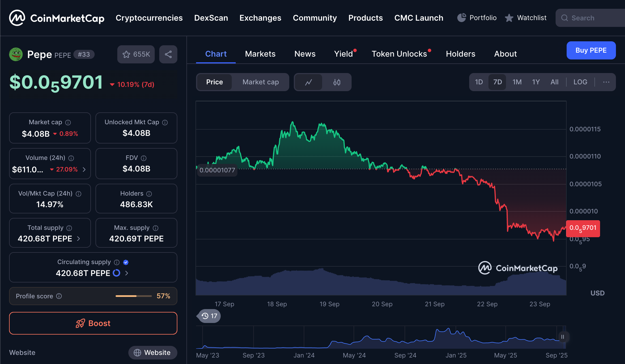Click Market cap info icon
This screenshot has width=625, height=364.
point(68,122)
